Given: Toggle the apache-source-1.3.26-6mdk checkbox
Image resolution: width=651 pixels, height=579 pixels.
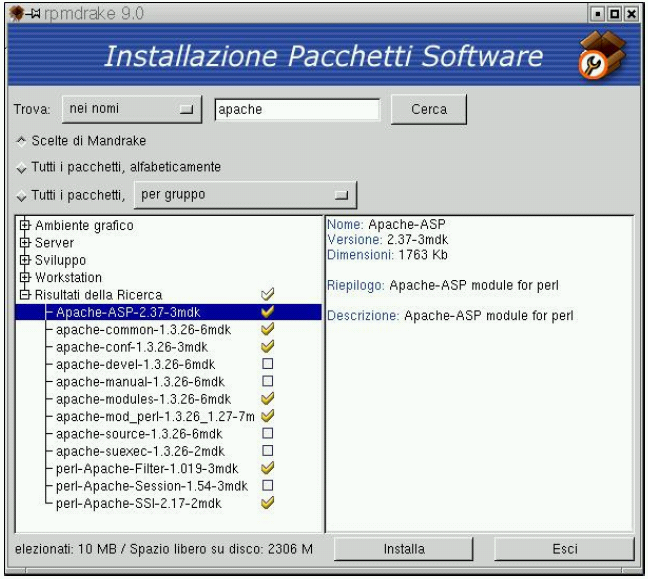Looking at the screenshot, I should (x=267, y=433).
